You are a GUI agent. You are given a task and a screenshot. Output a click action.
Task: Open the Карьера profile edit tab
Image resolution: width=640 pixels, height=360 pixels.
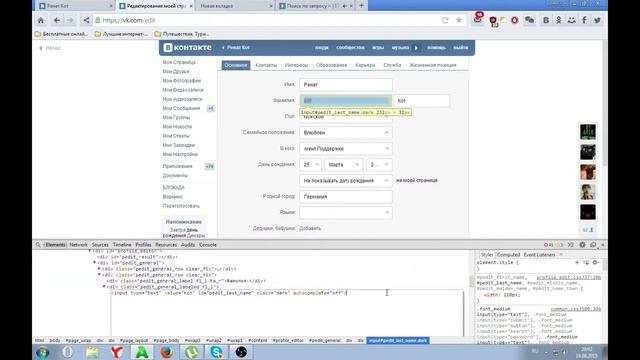pyautogui.click(x=365, y=65)
